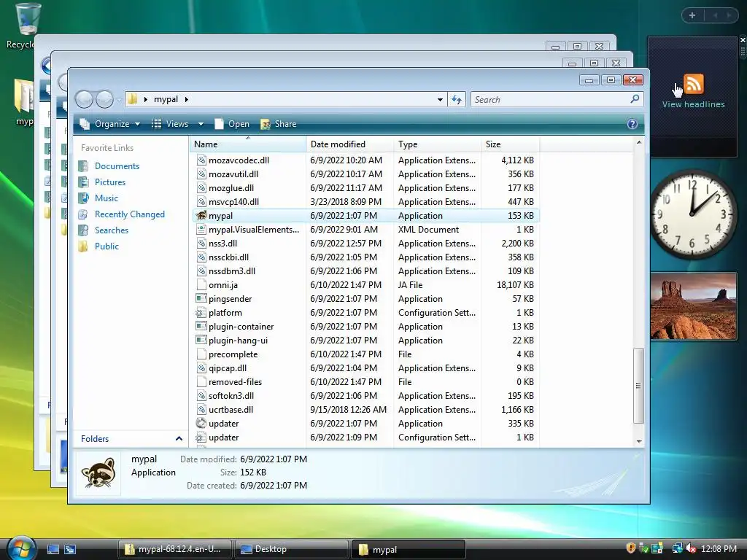This screenshot has width=747, height=560.
Task: Expand the Folders pane chevron
Action: coord(179,438)
